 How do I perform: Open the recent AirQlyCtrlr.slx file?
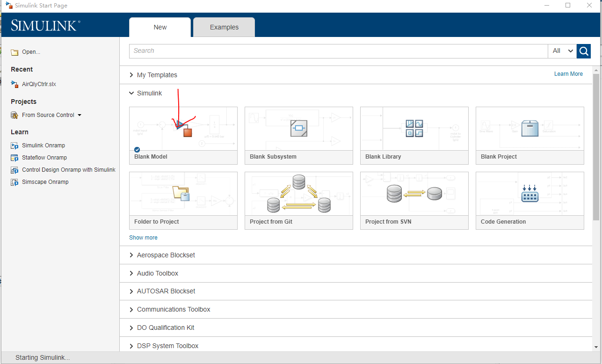click(39, 84)
